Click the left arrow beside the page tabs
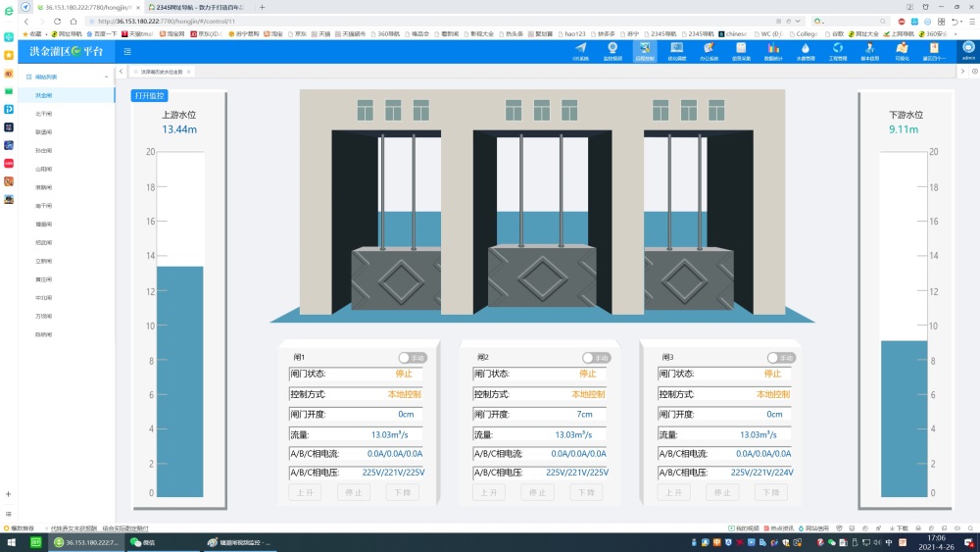 click(x=122, y=72)
